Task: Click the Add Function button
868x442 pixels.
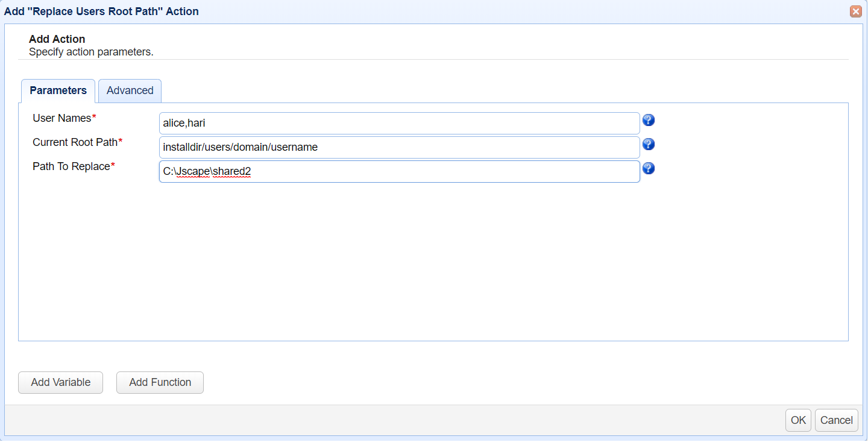Action: point(160,382)
